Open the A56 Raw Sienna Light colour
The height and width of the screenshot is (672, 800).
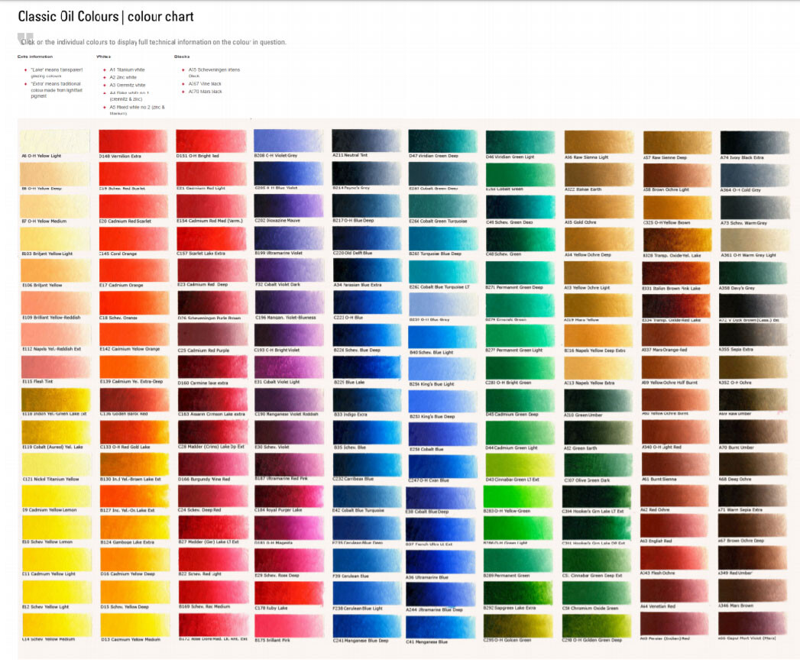pyautogui.click(x=599, y=142)
